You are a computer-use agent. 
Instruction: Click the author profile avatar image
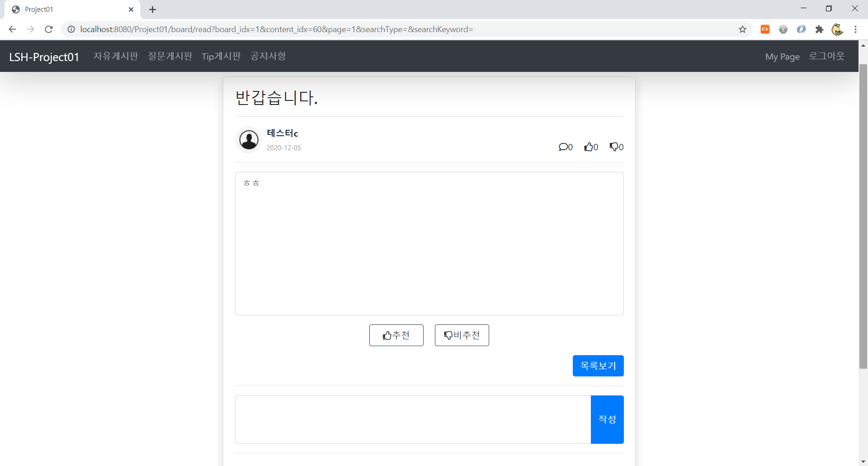tap(249, 140)
